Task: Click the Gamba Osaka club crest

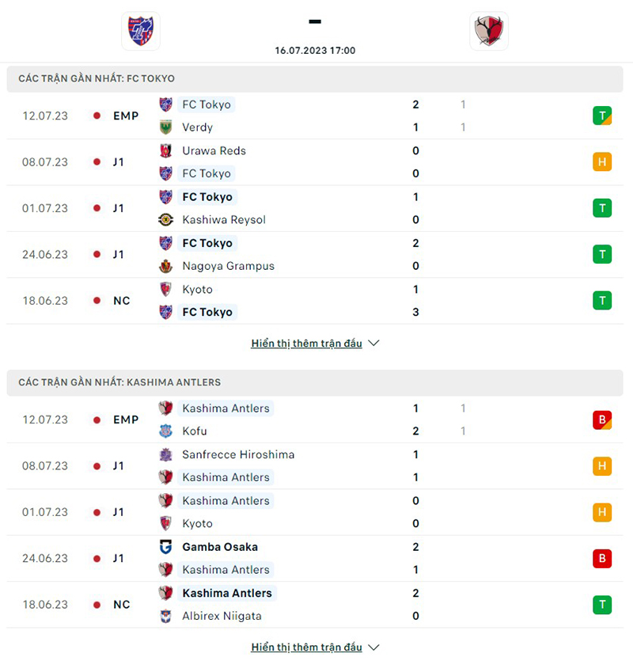Action: click(x=166, y=546)
